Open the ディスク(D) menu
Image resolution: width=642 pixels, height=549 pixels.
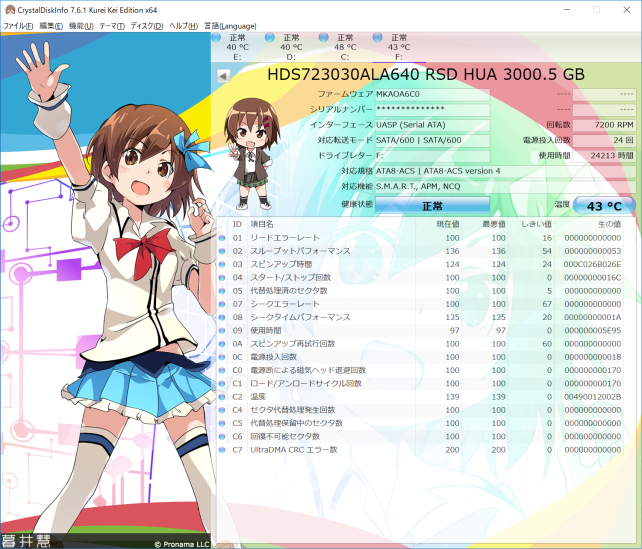pyautogui.click(x=147, y=26)
